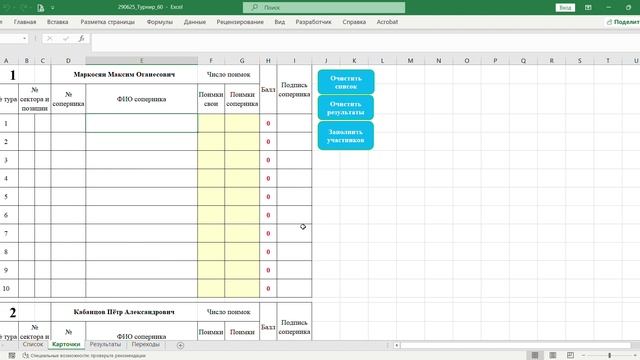Click the Заполнить участников button
Screen dimensions: 640x360
pyautogui.click(x=346, y=136)
